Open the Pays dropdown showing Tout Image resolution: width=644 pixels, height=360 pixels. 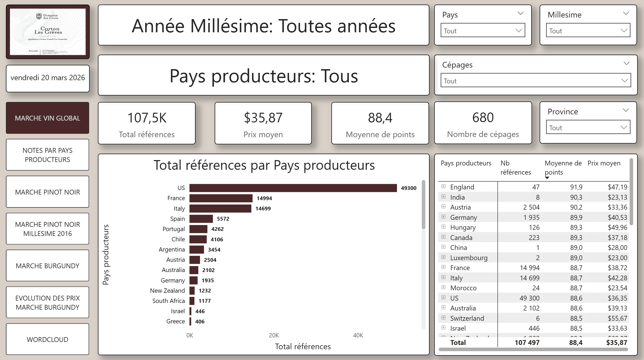coord(483,30)
